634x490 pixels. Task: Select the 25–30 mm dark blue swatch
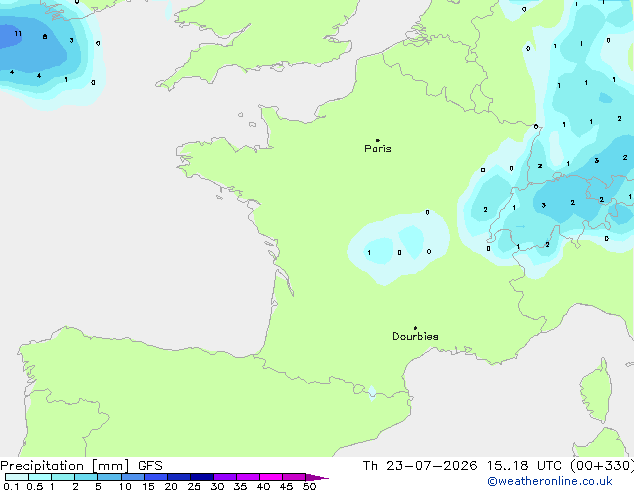pos(202,477)
